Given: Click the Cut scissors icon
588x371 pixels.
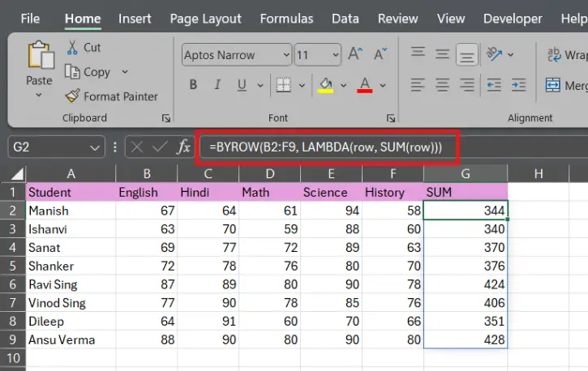Looking at the screenshot, I should [72, 48].
